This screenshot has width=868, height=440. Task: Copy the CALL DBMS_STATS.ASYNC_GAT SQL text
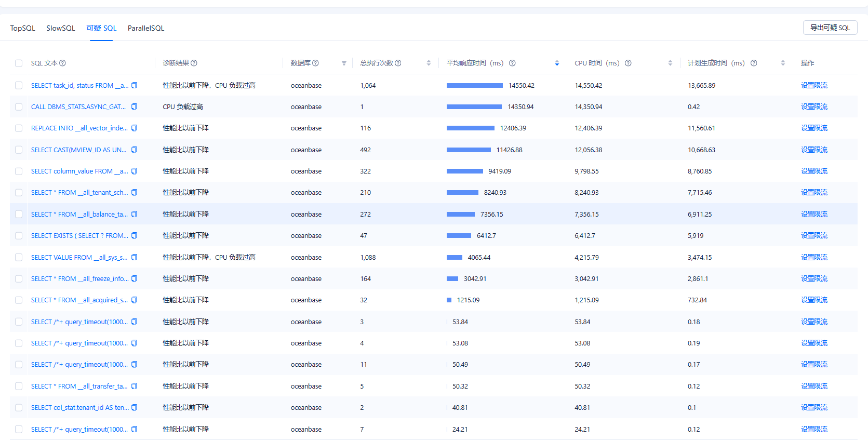tap(134, 107)
